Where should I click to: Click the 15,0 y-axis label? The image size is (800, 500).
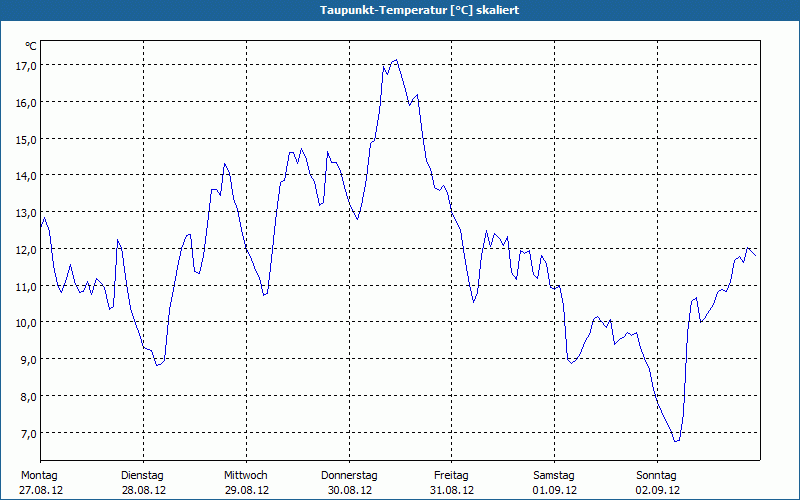26,139
